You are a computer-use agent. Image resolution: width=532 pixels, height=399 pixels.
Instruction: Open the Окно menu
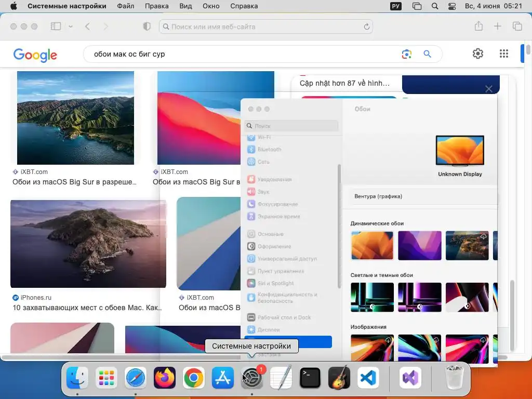[x=211, y=6]
